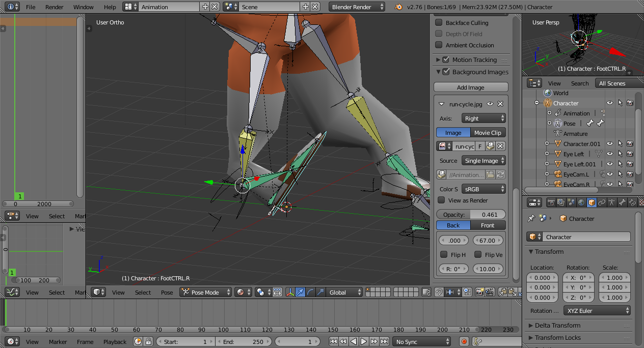The image size is (644, 348).
Task: Open the Help menu
Action: pyautogui.click(x=110, y=7)
